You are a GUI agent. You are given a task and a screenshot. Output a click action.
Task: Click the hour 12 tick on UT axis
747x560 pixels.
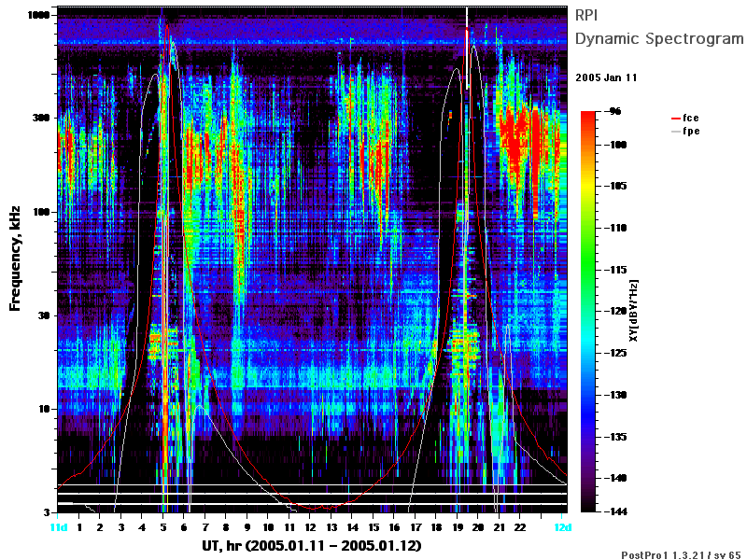310,527
